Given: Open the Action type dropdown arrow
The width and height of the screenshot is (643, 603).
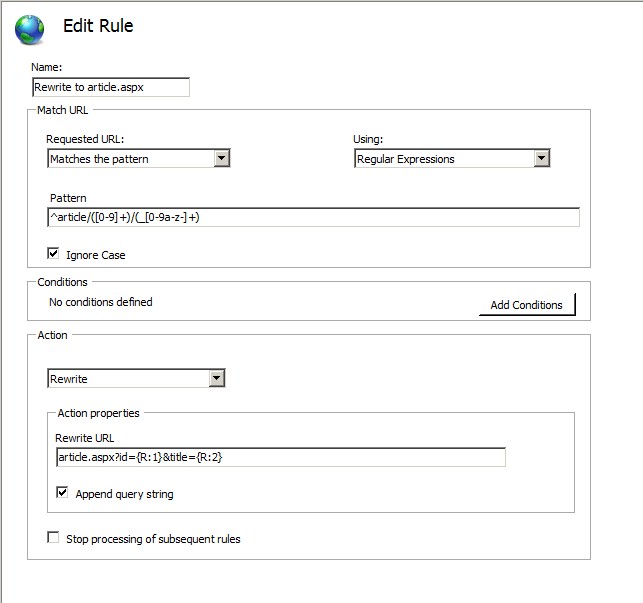Looking at the screenshot, I should 217,378.
